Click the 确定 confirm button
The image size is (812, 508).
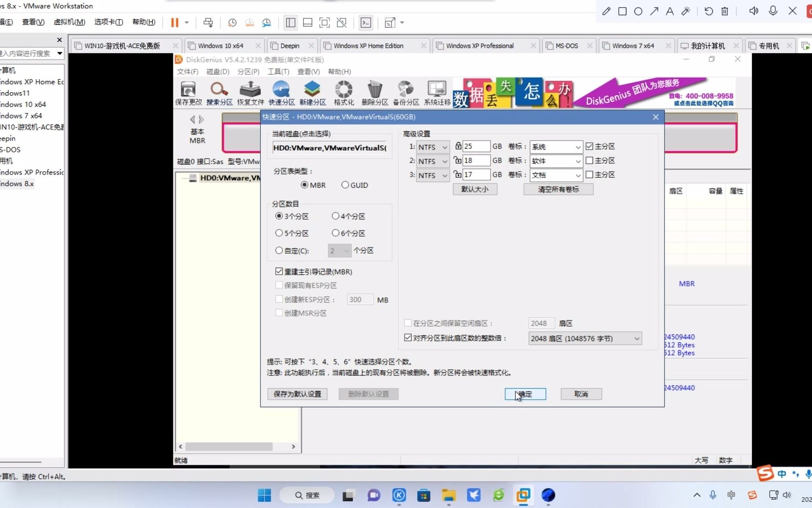(x=525, y=394)
